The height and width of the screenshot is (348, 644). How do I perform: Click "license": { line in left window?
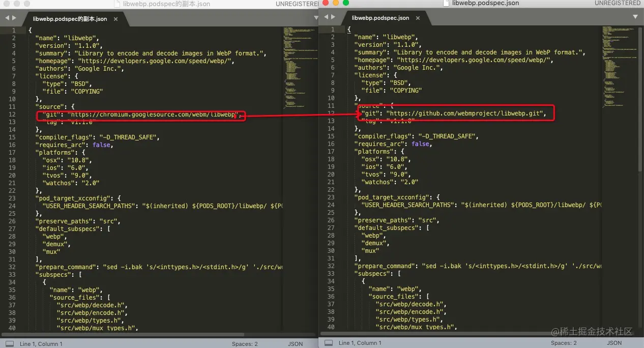(57, 76)
